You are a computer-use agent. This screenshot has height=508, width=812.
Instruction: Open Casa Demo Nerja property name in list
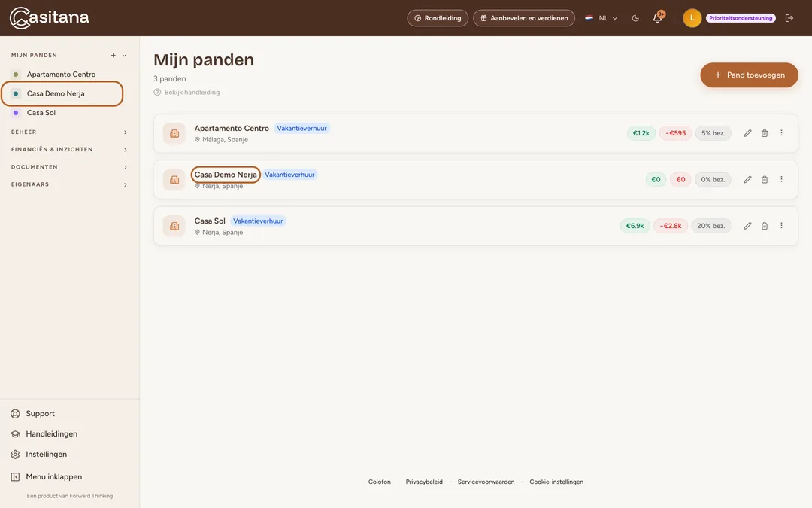(226, 175)
